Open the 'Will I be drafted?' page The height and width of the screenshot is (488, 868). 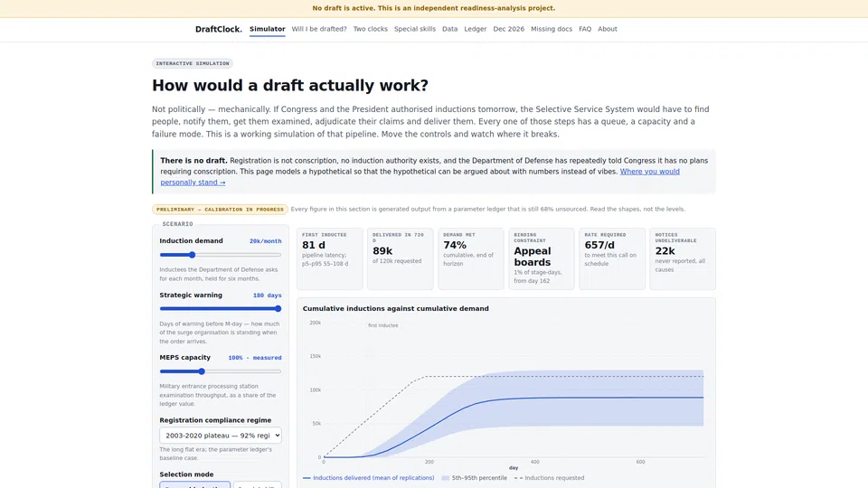[319, 29]
